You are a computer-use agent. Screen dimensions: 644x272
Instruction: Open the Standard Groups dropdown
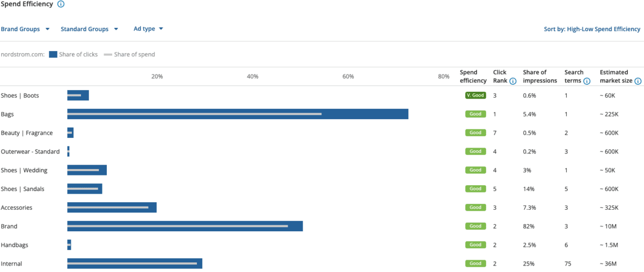tap(90, 29)
